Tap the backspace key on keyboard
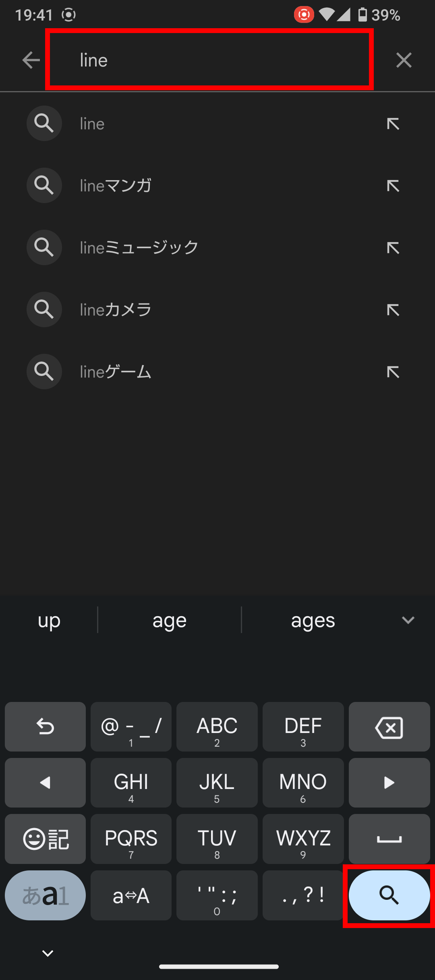435x980 pixels. 389,727
